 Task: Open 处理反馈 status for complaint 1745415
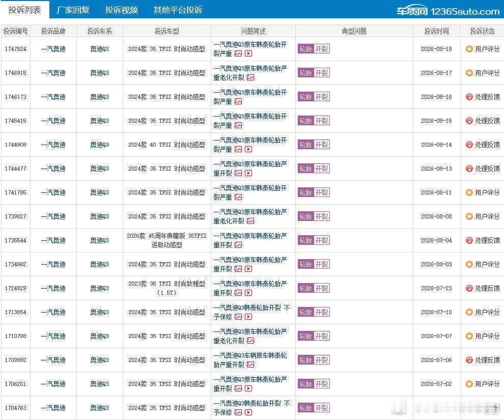(x=483, y=121)
